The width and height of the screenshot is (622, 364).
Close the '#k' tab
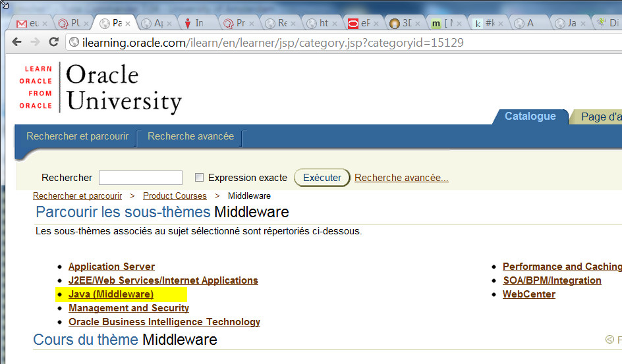(501, 24)
